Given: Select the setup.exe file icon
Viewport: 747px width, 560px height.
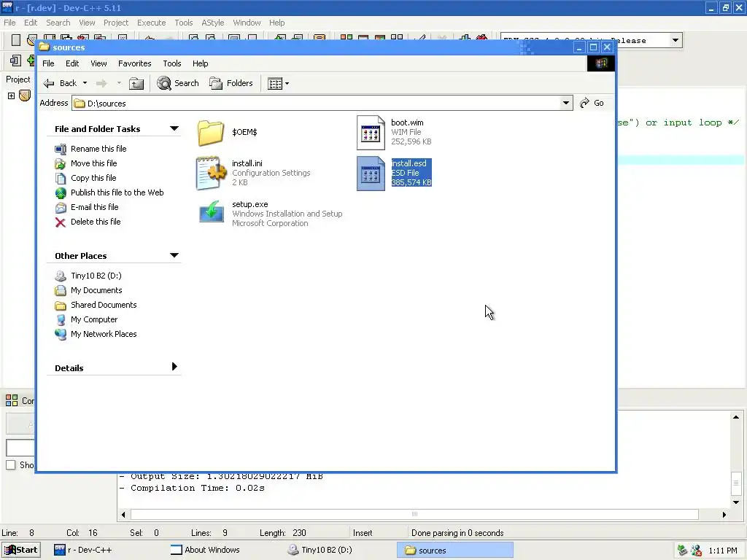Looking at the screenshot, I should [211, 211].
